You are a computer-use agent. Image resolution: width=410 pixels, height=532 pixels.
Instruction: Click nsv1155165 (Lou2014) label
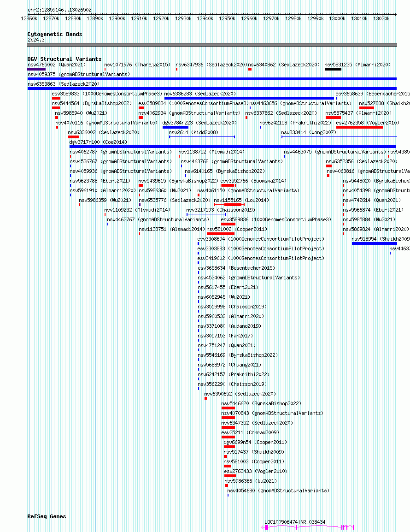pyautogui.click(x=241, y=200)
